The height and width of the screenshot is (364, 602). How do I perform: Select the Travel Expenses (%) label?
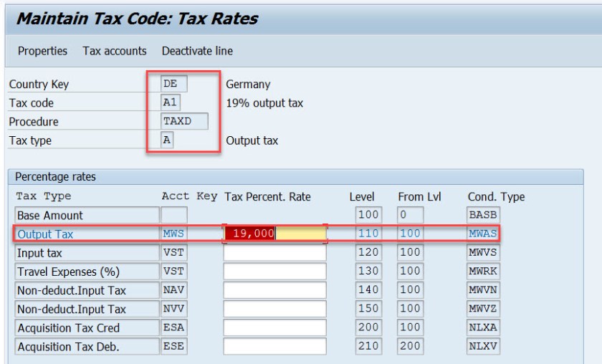[87, 272]
